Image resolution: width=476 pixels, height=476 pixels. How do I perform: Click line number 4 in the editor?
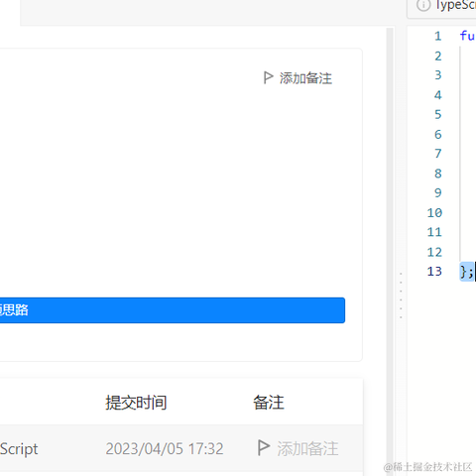coord(438,95)
